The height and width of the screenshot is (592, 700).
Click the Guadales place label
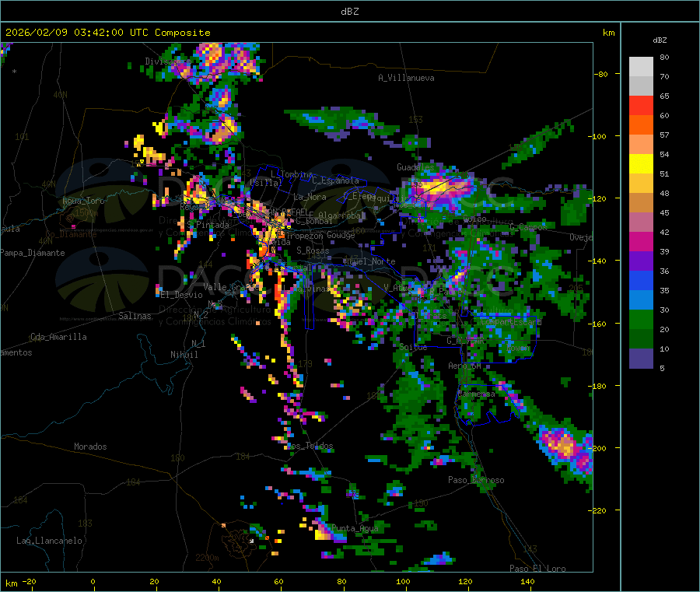(415, 167)
